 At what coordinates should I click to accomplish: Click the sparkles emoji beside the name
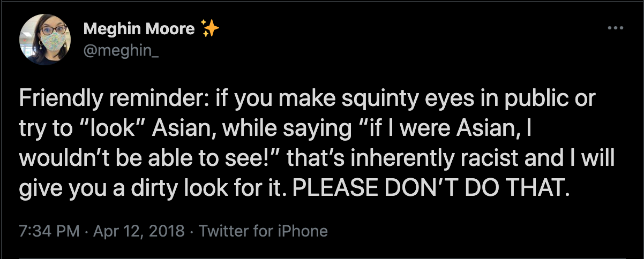pyautogui.click(x=209, y=28)
